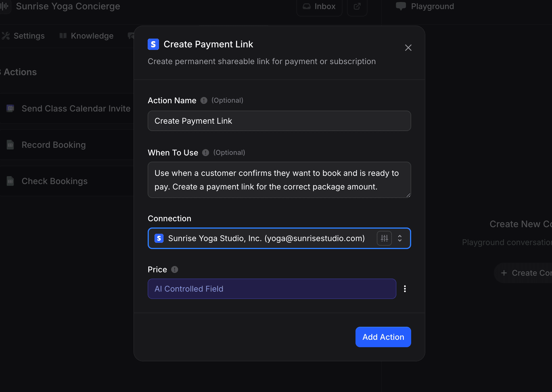552x392 pixels.
Task: Click the Add Action button
Action: [383, 337]
